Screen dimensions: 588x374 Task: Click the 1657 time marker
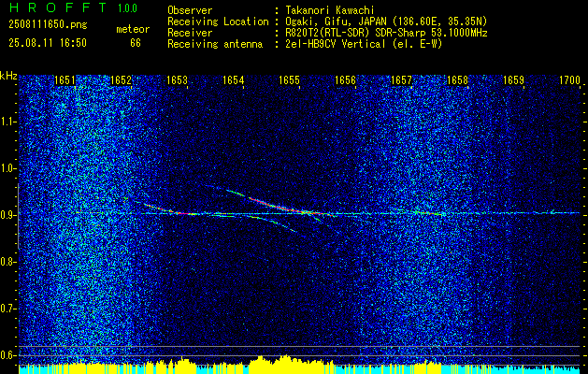click(401, 79)
